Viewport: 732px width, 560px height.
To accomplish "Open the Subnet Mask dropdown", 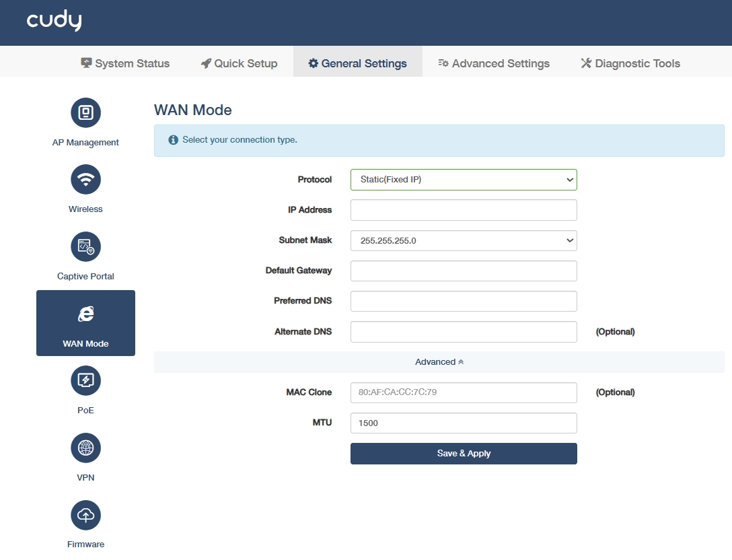I will pyautogui.click(x=464, y=240).
